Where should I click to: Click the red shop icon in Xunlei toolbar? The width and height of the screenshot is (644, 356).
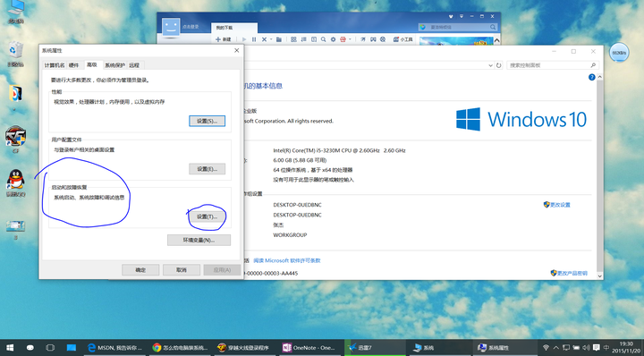(x=343, y=39)
